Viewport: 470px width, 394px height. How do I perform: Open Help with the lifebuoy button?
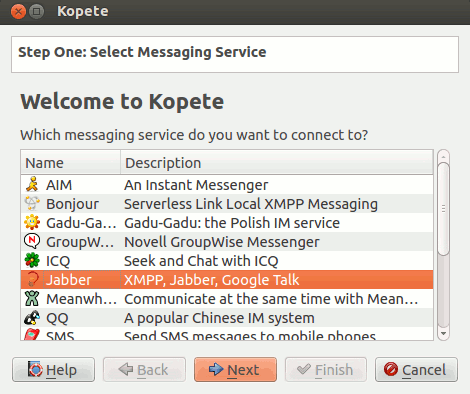(53, 370)
